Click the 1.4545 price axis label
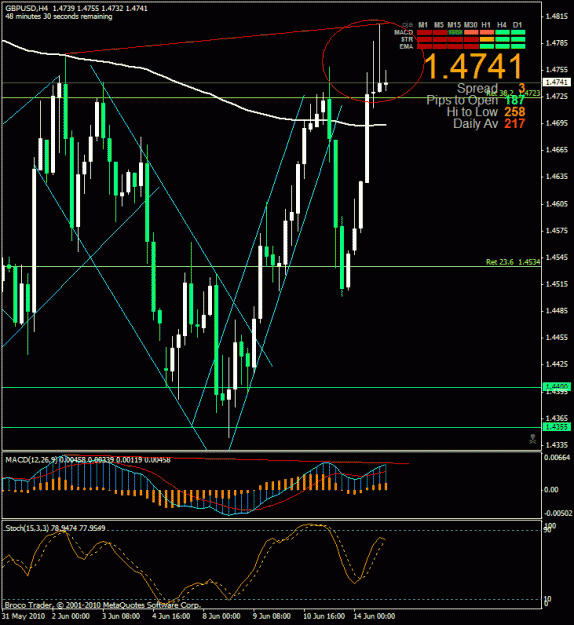 [x=556, y=257]
